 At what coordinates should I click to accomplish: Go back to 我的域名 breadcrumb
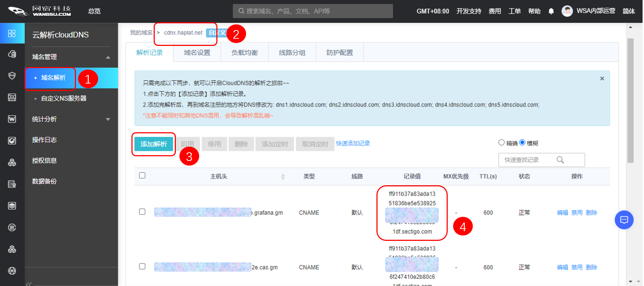tap(141, 33)
